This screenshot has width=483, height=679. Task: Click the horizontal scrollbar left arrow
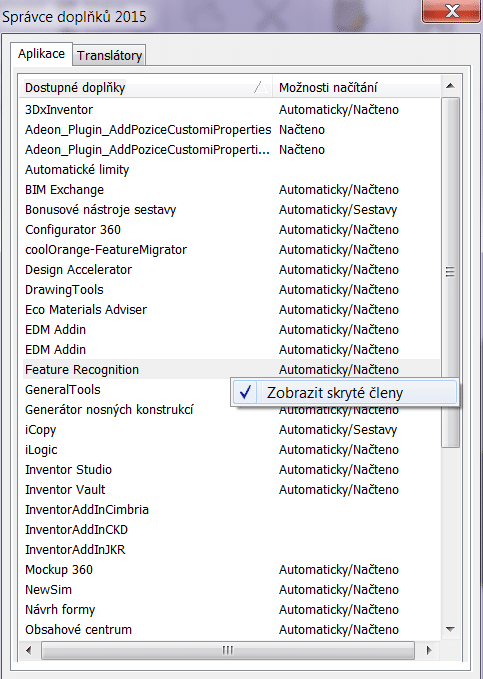point(29,650)
